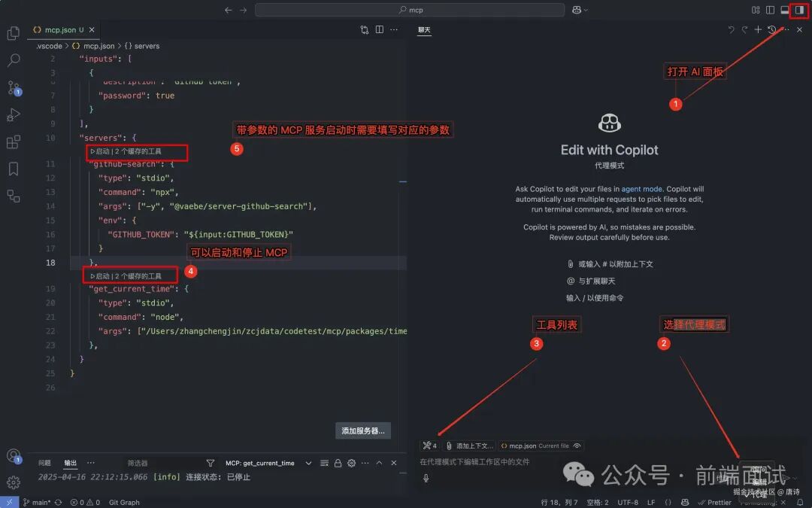Click the 添加服务器... button

[x=363, y=430]
